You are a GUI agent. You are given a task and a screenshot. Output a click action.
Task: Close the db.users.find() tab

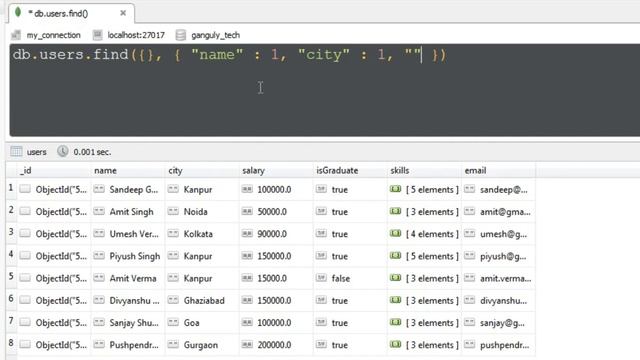click(123, 13)
